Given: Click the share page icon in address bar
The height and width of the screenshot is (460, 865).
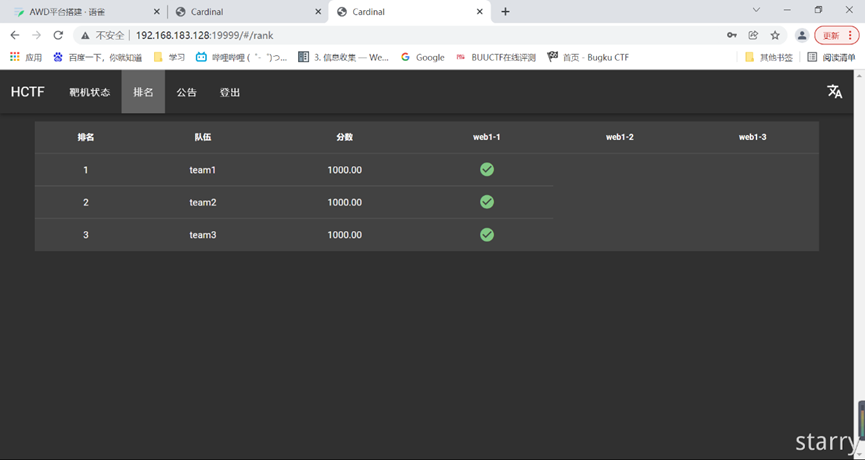Looking at the screenshot, I should (753, 35).
